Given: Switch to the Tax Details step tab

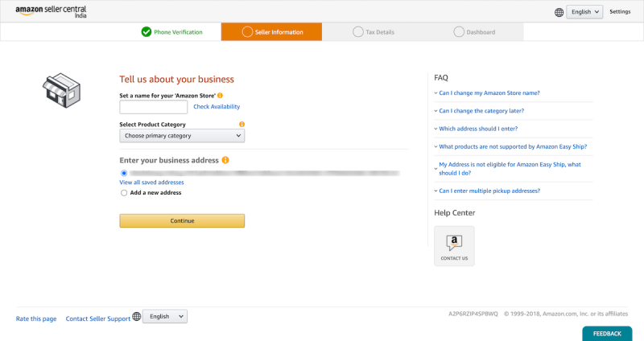Looking at the screenshot, I should coord(372,31).
